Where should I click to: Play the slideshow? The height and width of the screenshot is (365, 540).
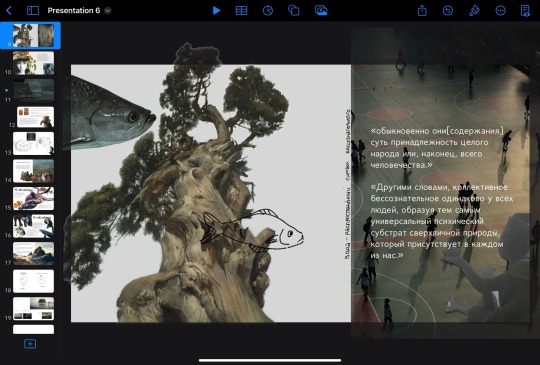pos(216,11)
